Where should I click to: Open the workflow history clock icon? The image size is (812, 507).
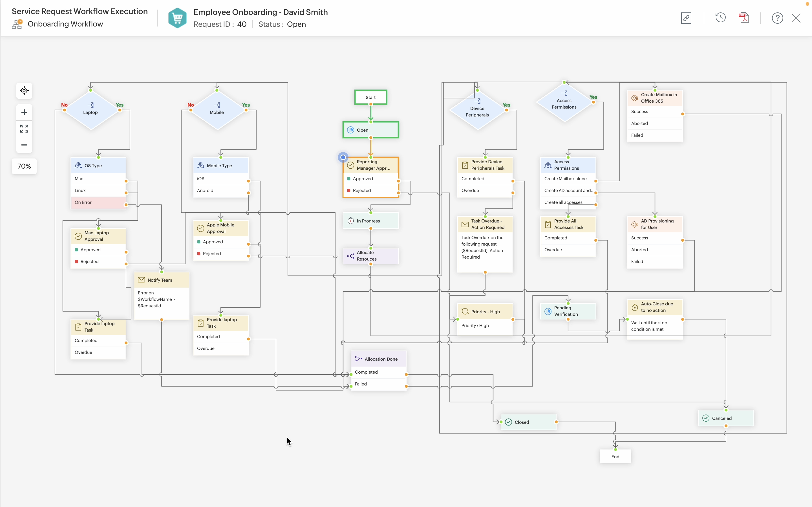(x=720, y=17)
